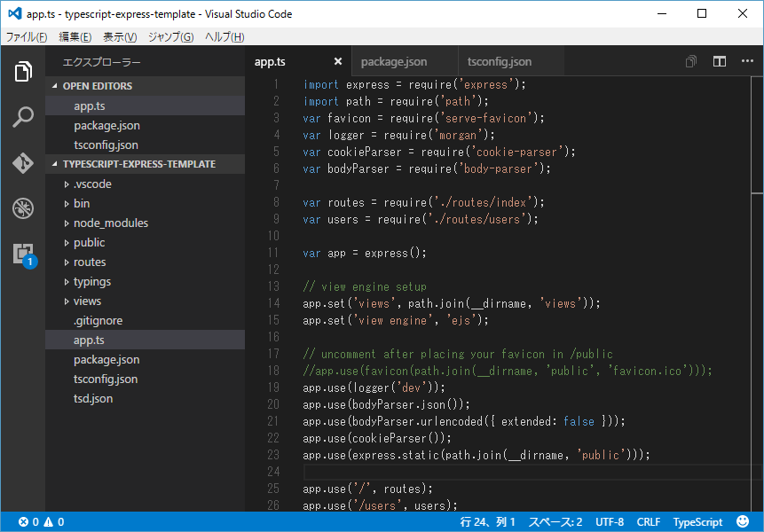This screenshot has height=532, width=764.
Task: Click the open changes icon in the editor toolbar
Action: coord(691,61)
